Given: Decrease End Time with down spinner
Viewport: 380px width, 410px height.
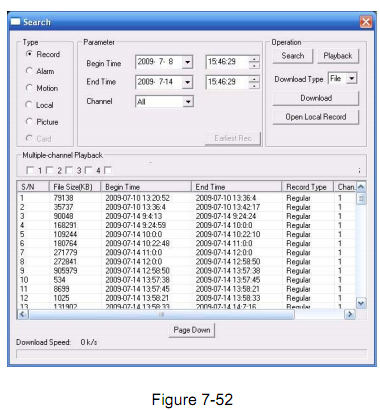Looking at the screenshot, I should coord(254,85).
